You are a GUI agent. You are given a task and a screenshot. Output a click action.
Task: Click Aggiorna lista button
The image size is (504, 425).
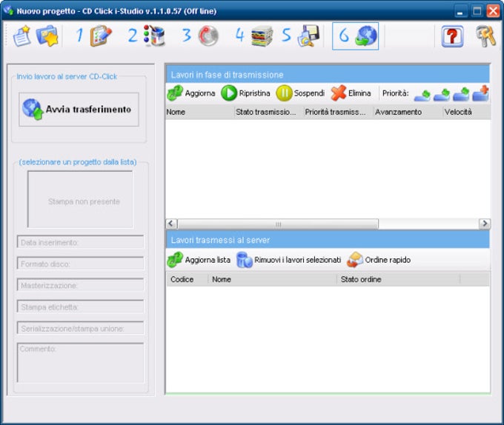(x=199, y=260)
